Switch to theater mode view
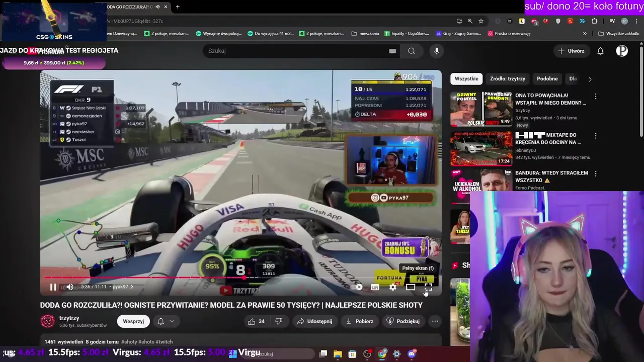Viewport: 644px width, 362px height. [411, 287]
